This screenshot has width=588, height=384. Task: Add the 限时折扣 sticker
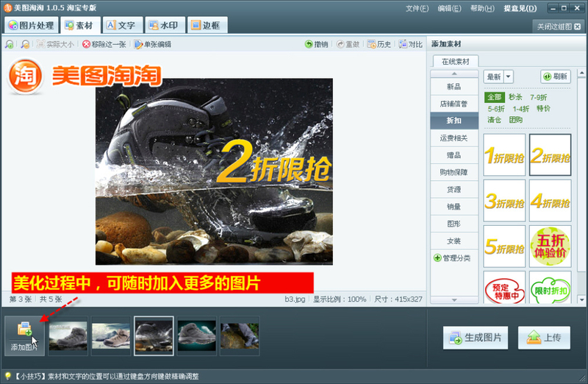click(x=550, y=288)
